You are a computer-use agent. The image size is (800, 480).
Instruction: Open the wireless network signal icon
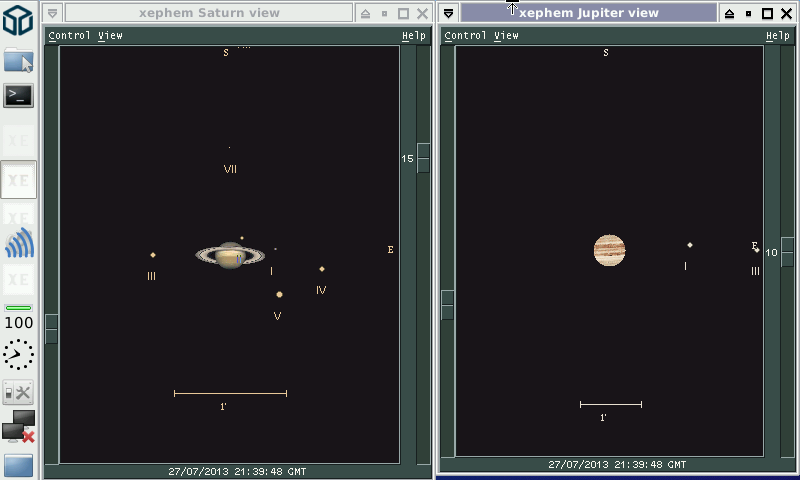coord(19,244)
